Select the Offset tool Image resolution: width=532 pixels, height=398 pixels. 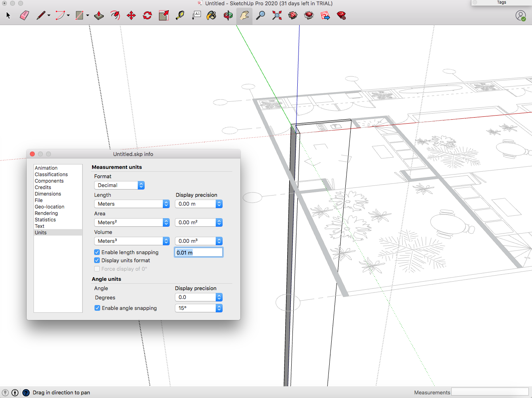[115, 16]
